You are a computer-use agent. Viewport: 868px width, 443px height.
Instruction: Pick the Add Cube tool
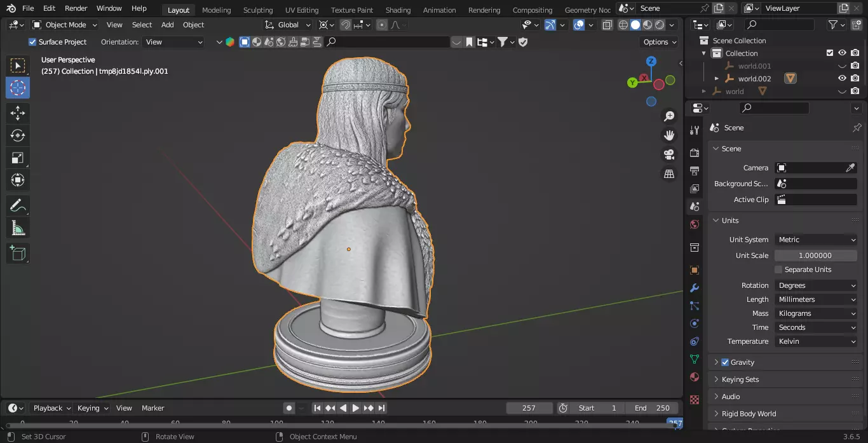pyautogui.click(x=18, y=253)
